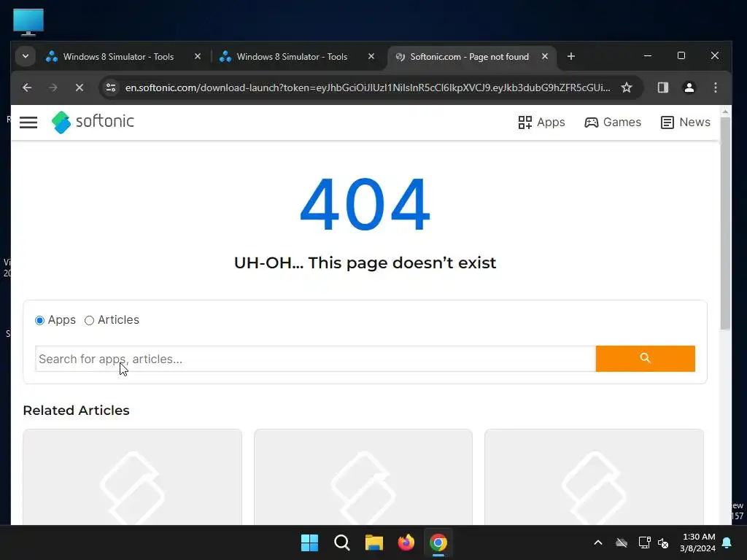Toggle the Chrome side panel
This screenshot has height=560, width=747.
click(x=662, y=87)
